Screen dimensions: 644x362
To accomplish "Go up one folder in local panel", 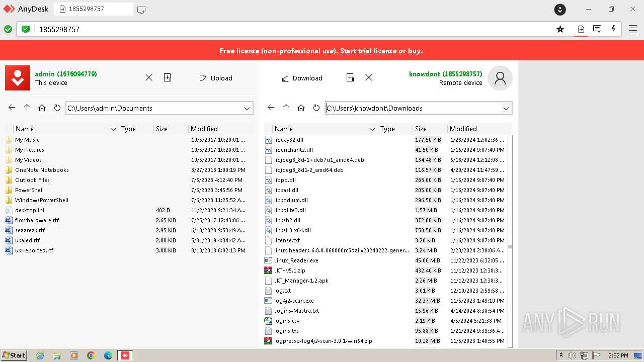I will coord(27,108).
